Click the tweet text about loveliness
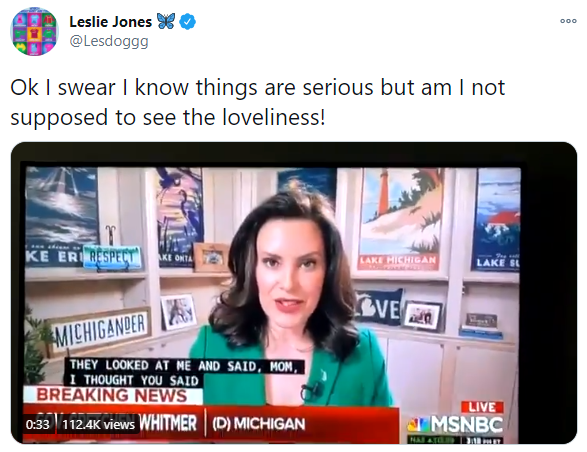This screenshot has width=587, height=452. [x=258, y=102]
